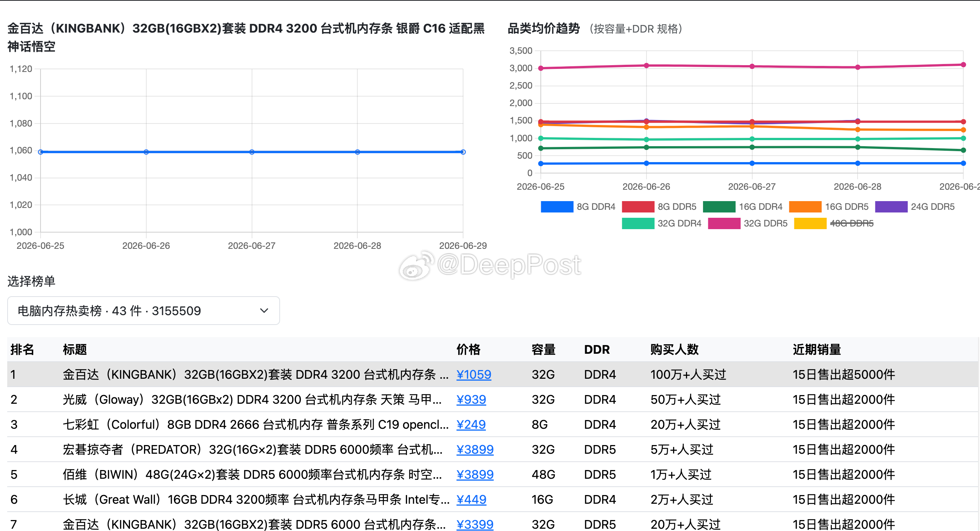Image resolution: width=980 pixels, height=531 pixels.
Task: Click the ¥3399 price link
Action: click(x=475, y=524)
